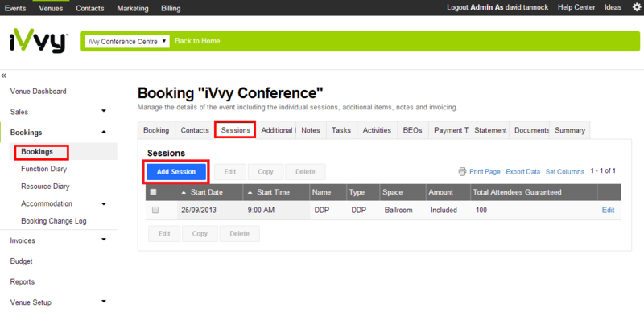The image size is (644, 320).
Task: Click the upper Delete button above table
Action: coord(305,172)
